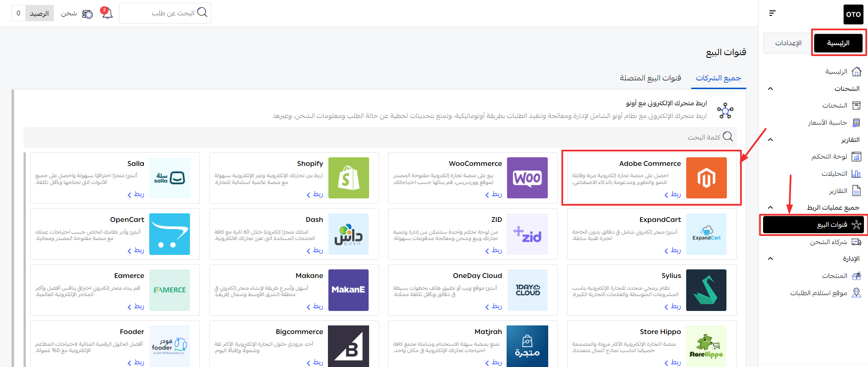Click the Bigcommerce logo

[348, 346]
